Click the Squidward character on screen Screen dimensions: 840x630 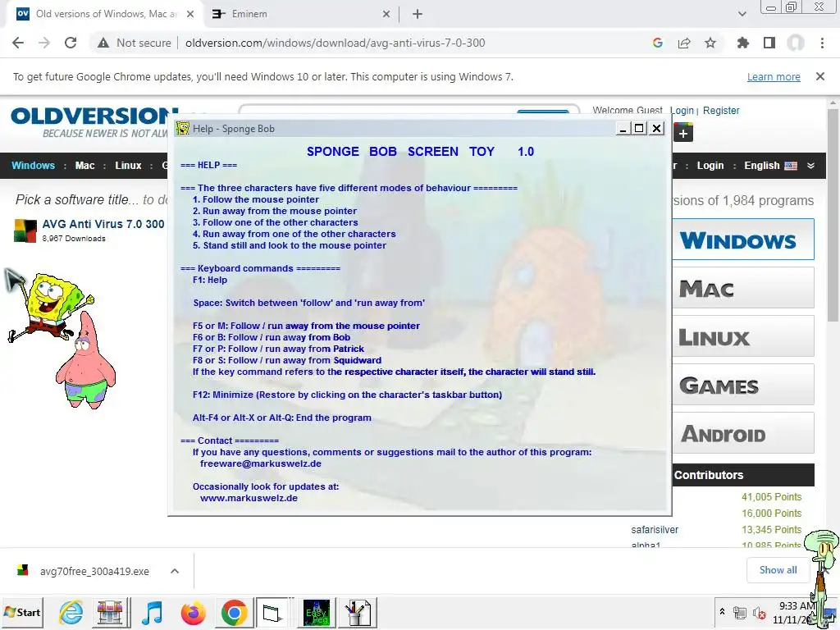(822, 578)
